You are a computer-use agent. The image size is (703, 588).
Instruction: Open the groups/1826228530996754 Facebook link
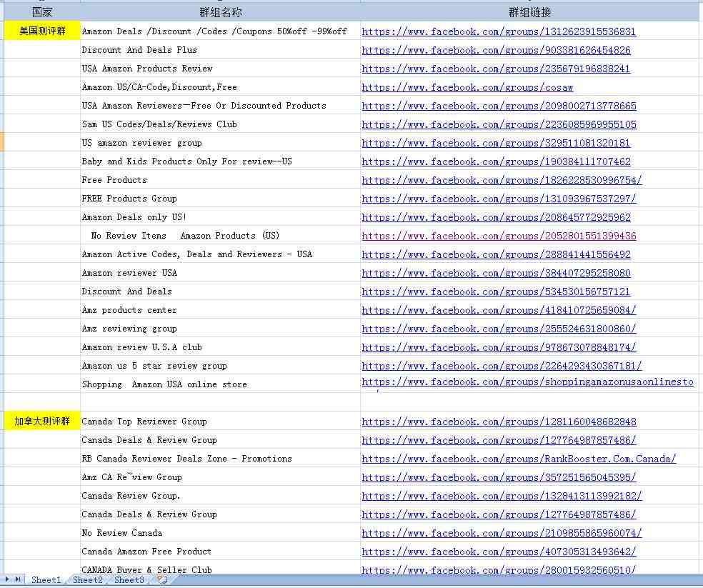click(502, 180)
